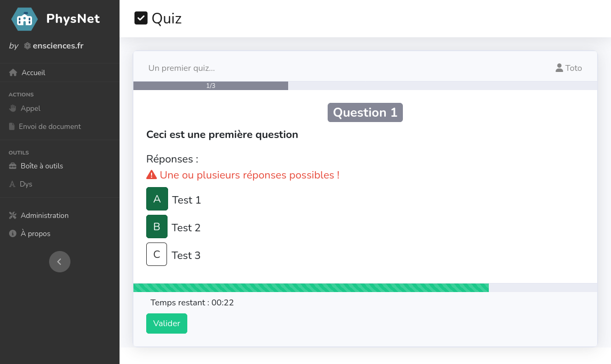Click the info circle icon beside À propos

point(13,233)
